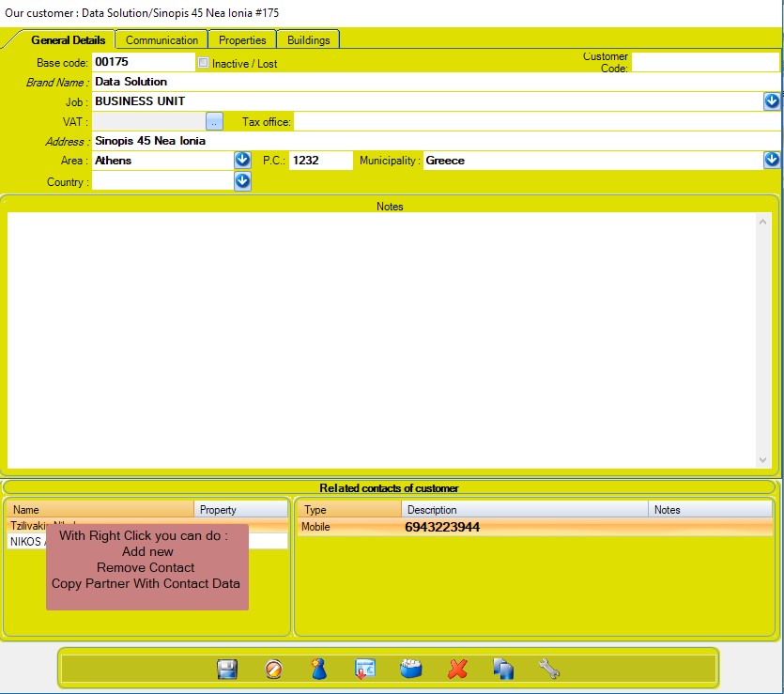
Task: Toggle the Inactive / Lost checkbox
Action: coord(204,63)
